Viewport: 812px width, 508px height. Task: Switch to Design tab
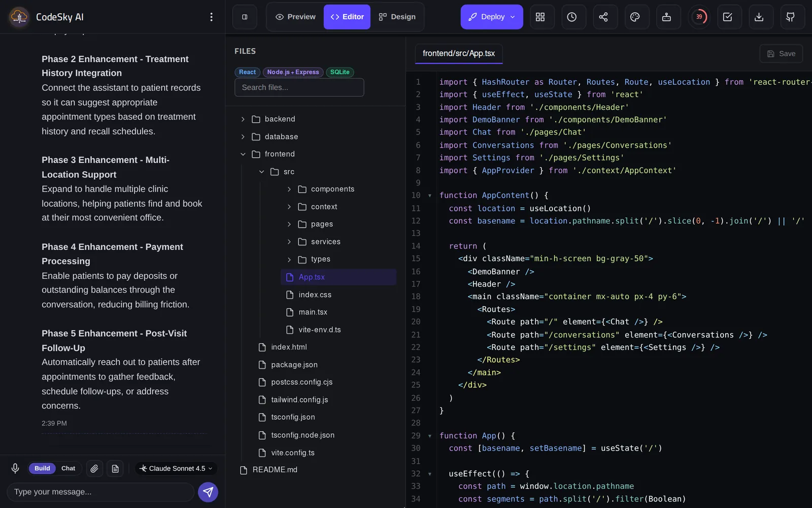click(397, 17)
